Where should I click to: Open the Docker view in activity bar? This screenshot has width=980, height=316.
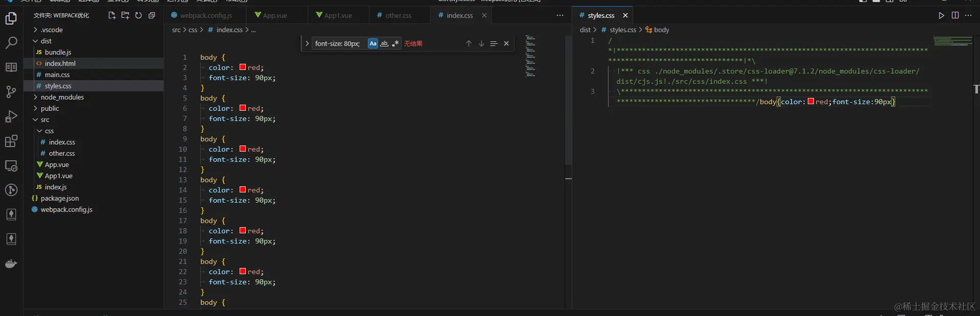[11, 263]
